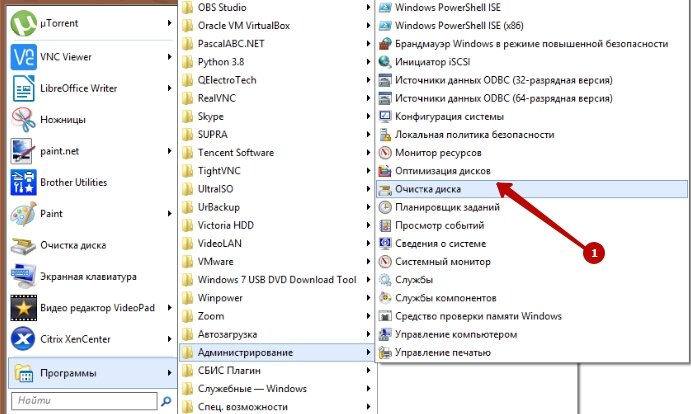Viewport: 691px width, 414px height.
Task: Click the search magnifier icon
Action: [x=166, y=401]
